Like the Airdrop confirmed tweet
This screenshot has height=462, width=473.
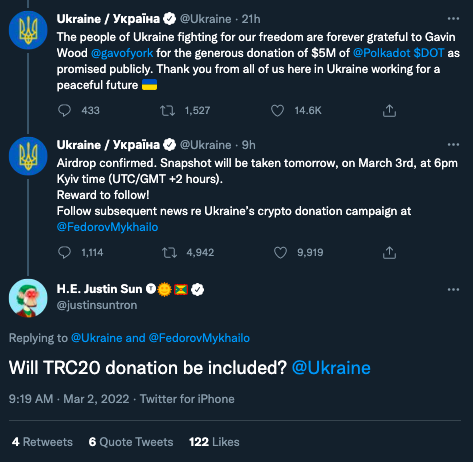click(x=280, y=252)
